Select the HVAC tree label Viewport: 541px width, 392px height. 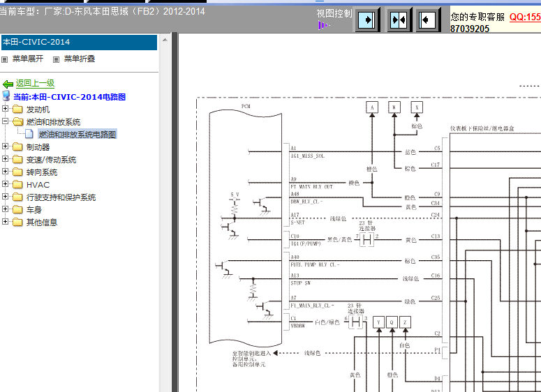(38, 185)
